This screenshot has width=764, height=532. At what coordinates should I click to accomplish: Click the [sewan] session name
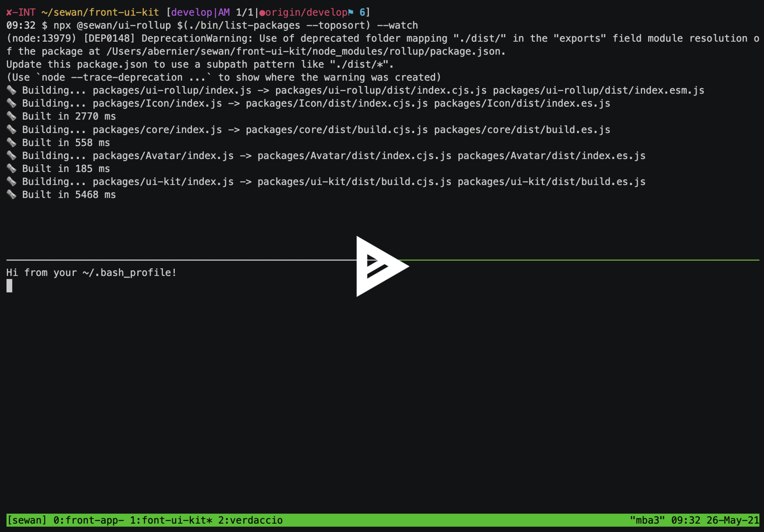(27, 520)
